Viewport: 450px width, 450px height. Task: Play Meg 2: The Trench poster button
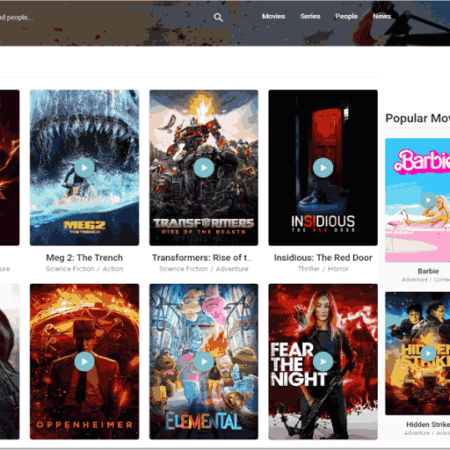84,168
